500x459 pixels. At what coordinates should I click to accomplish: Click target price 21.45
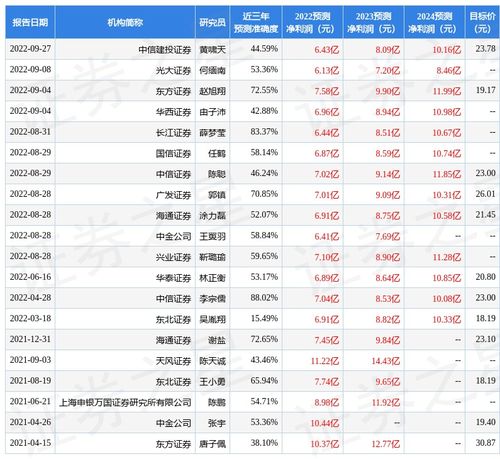485,215
